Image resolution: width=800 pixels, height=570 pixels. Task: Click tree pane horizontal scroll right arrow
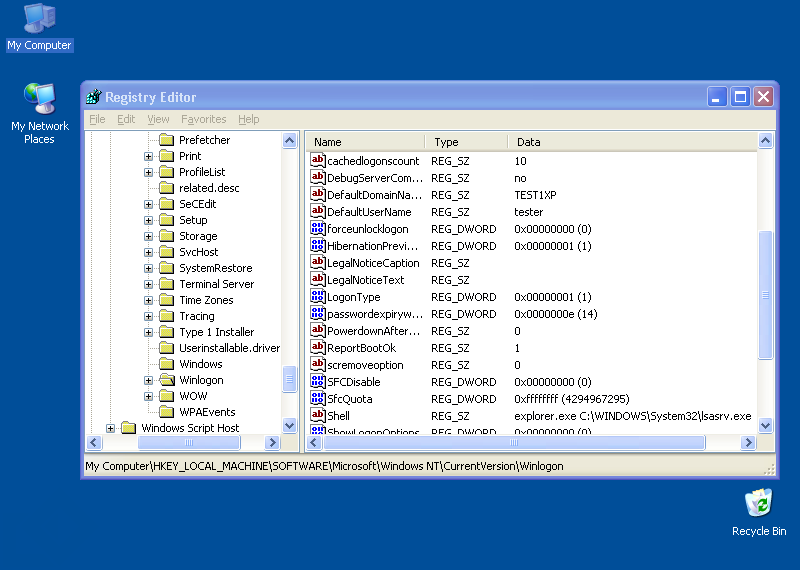[272, 442]
